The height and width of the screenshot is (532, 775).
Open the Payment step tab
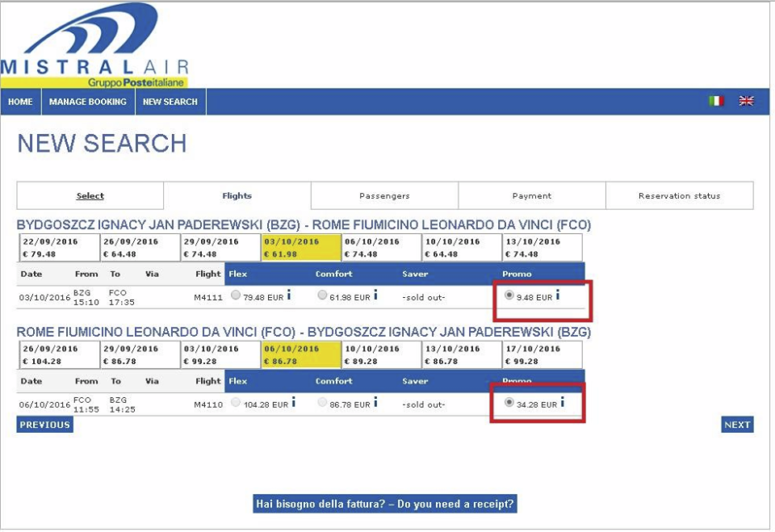pos(532,196)
